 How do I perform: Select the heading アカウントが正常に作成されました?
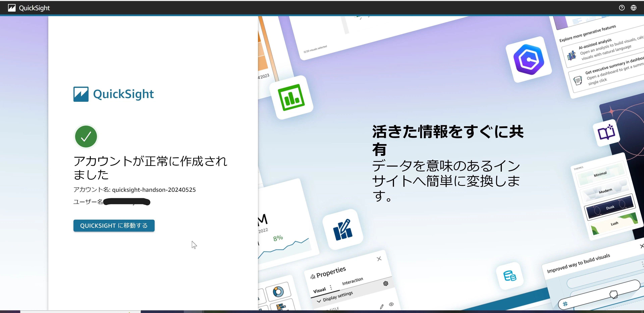150,168
